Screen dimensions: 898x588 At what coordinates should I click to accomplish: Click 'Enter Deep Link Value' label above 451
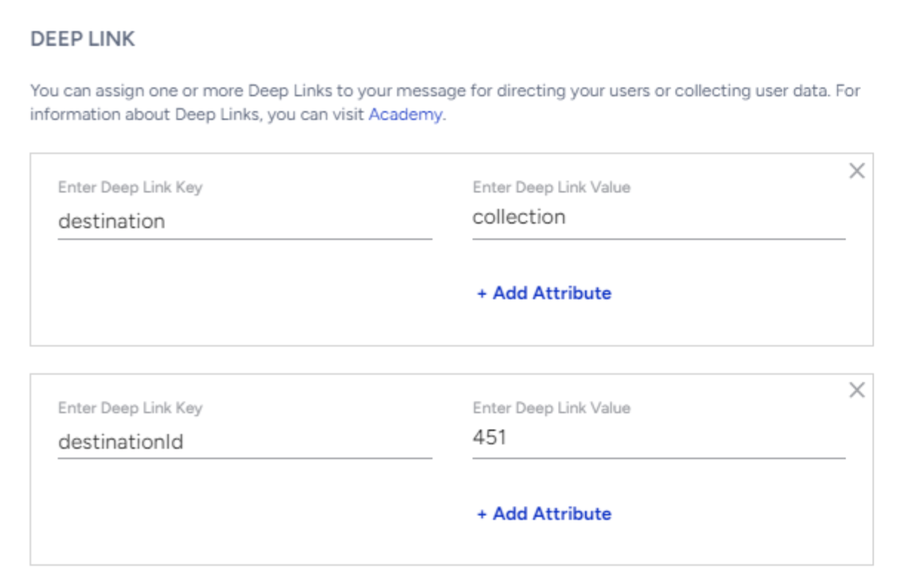551,408
